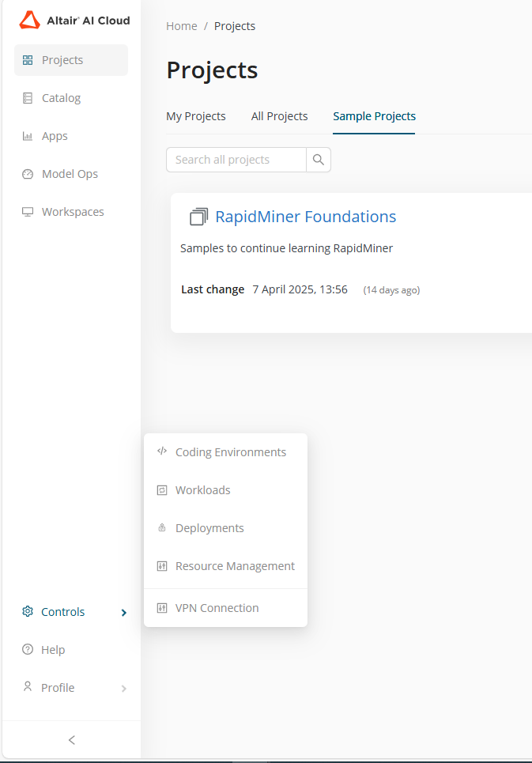Click the Deployments icon in flyout
The height and width of the screenshot is (763, 532).
coord(162,528)
